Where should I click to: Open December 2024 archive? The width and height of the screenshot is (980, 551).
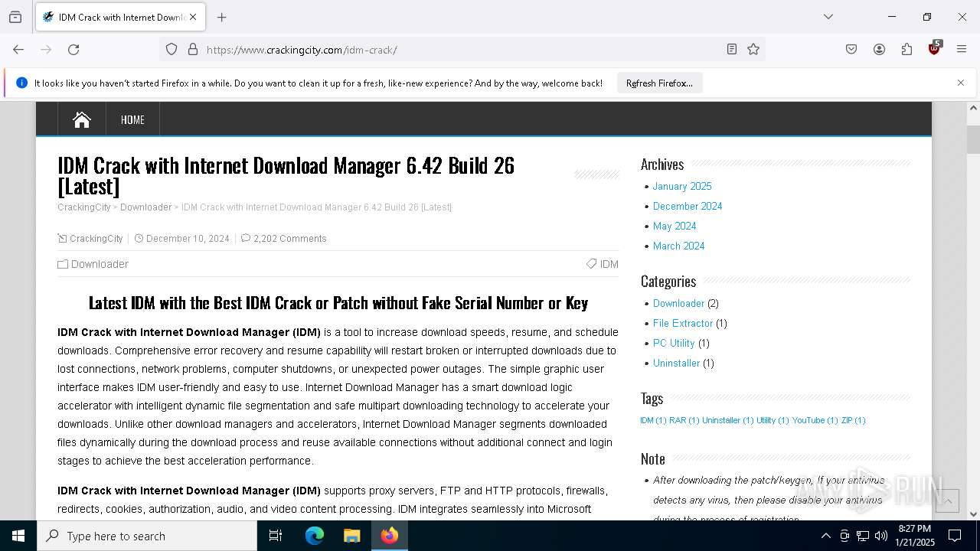[x=688, y=206]
